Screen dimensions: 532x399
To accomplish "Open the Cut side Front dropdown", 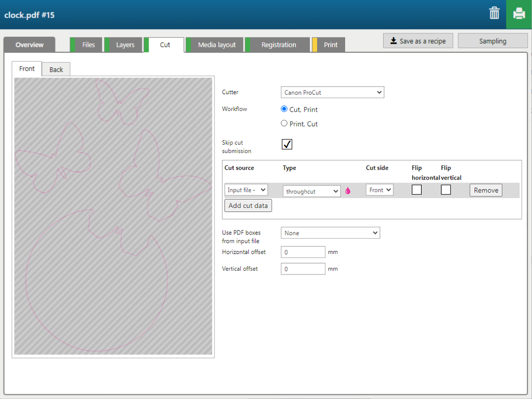I will [x=379, y=190].
